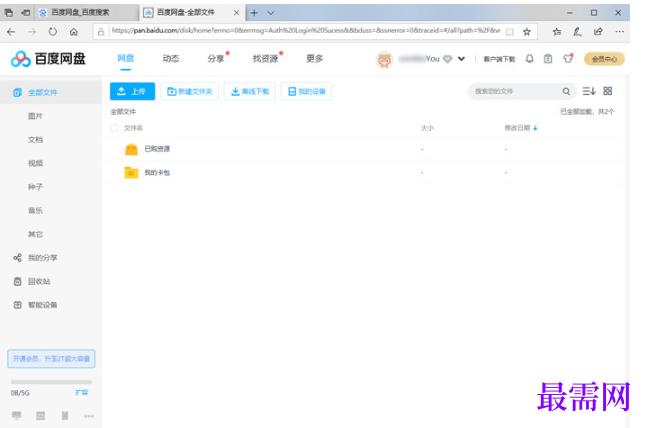Expand the user account dropdown arrow
The height and width of the screenshot is (428, 649).
pyautogui.click(x=461, y=59)
